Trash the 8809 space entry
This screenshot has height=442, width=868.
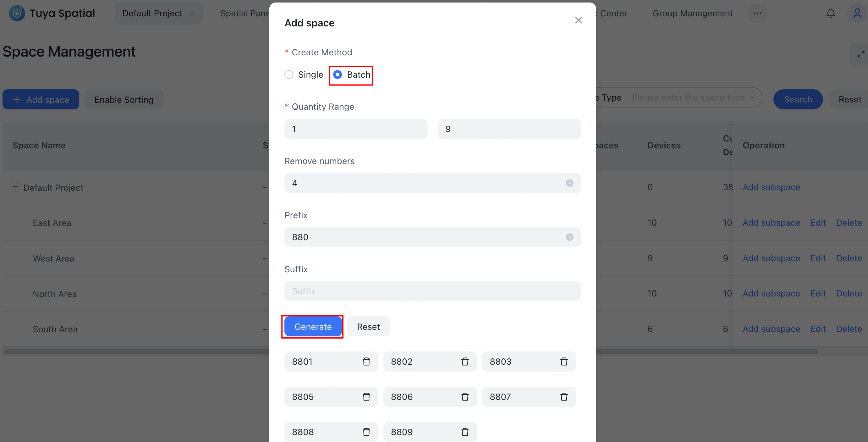pos(465,432)
